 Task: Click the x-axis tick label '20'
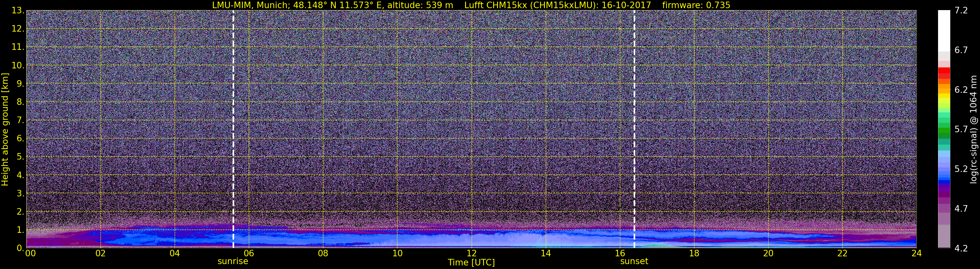[768, 253]
